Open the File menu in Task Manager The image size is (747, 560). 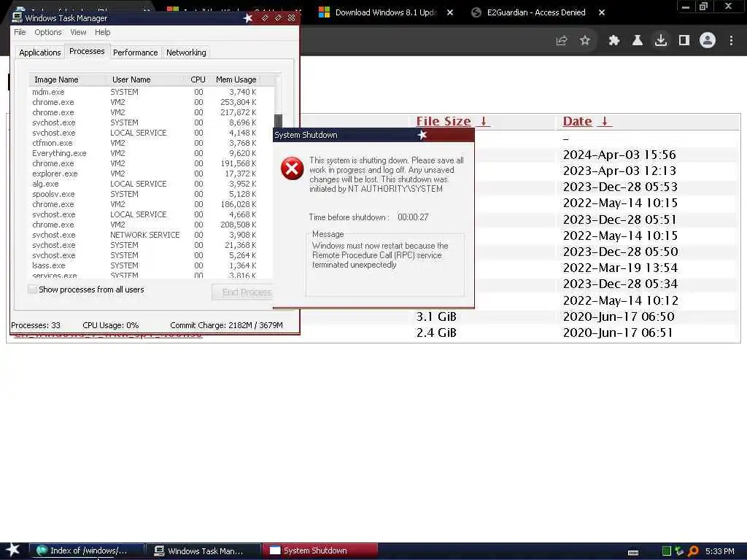tap(20, 32)
